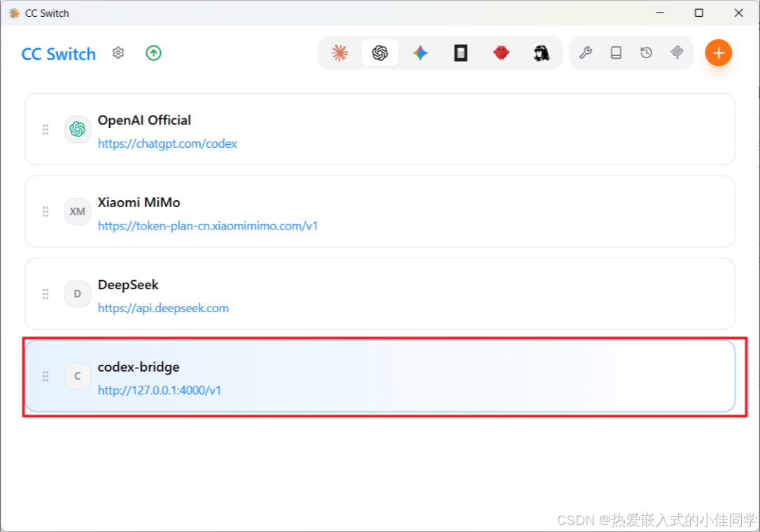
Task: Click the D avatar of DeepSeek
Action: click(78, 294)
